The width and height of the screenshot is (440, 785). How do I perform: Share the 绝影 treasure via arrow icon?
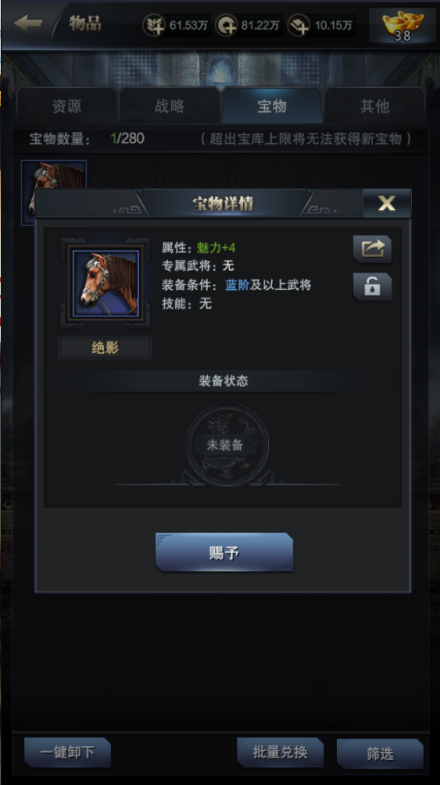click(372, 249)
